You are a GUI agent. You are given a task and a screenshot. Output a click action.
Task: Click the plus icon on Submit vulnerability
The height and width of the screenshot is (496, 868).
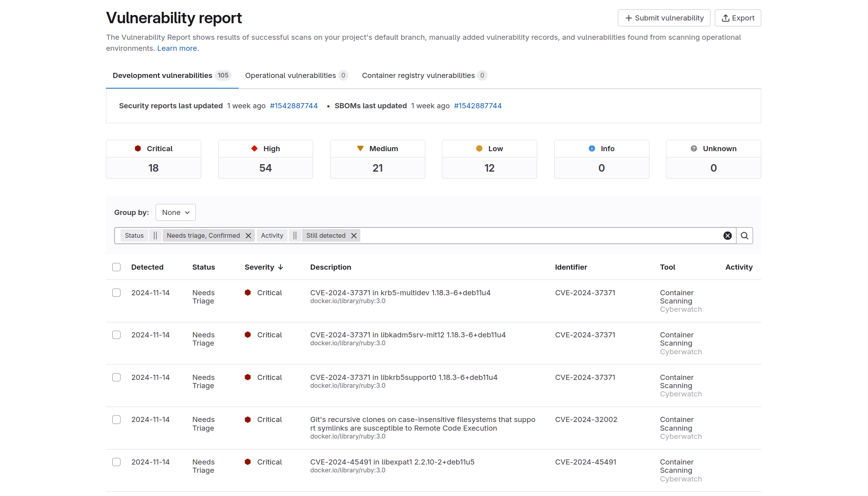(629, 18)
